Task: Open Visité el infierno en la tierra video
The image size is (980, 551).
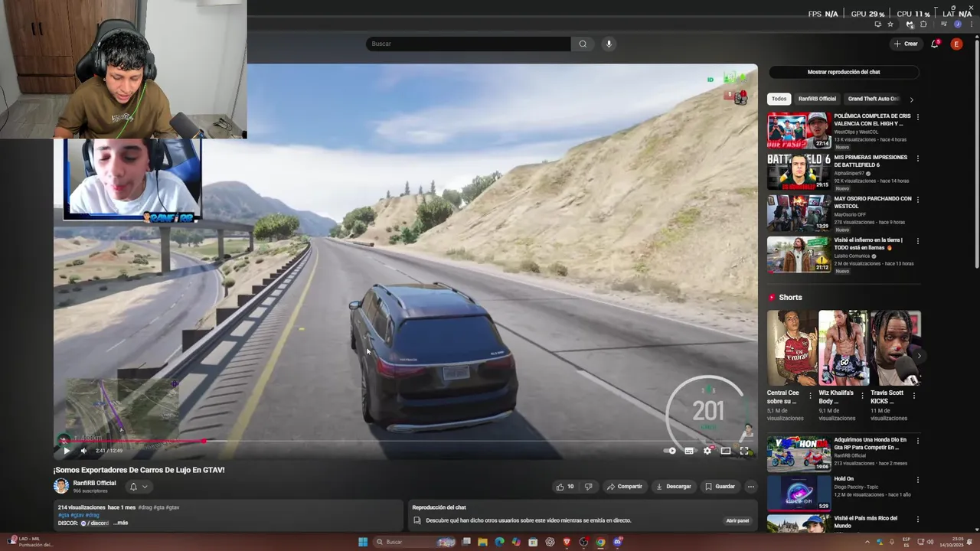Action: point(799,254)
